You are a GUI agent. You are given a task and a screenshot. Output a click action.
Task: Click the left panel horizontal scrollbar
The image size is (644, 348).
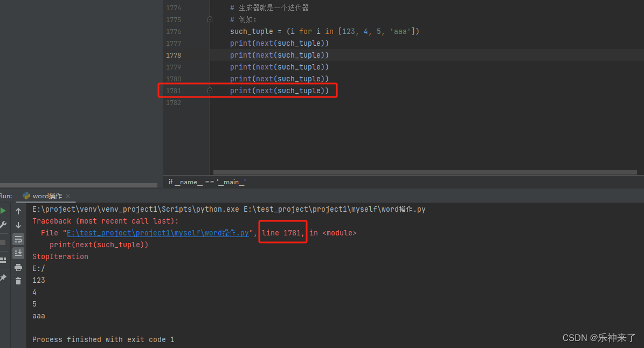[79, 185]
